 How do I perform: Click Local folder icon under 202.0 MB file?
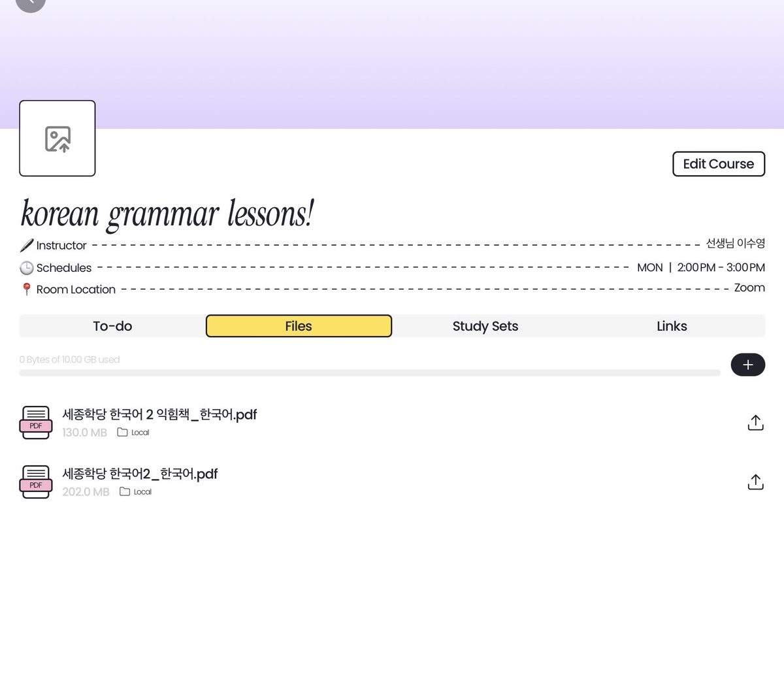pyautogui.click(x=125, y=491)
